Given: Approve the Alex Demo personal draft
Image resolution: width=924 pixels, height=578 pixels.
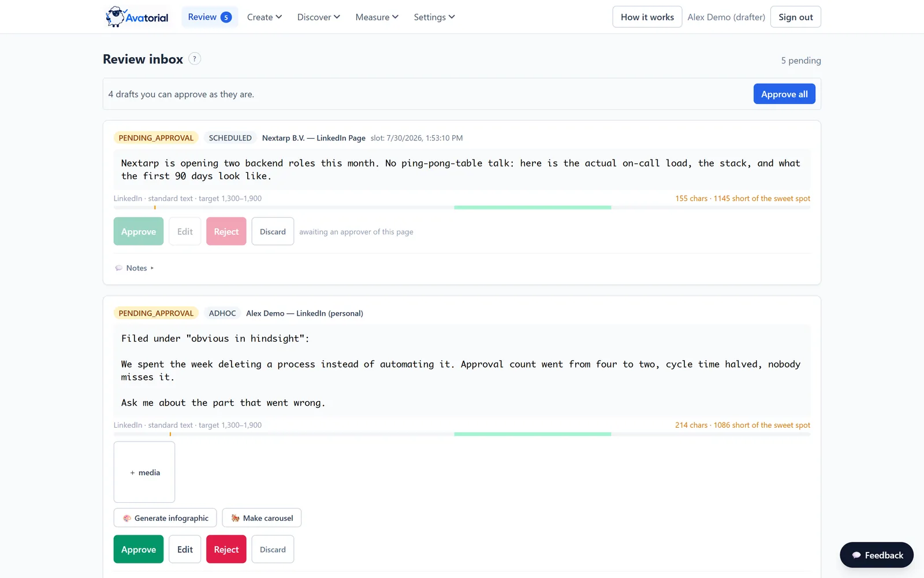Looking at the screenshot, I should [139, 549].
